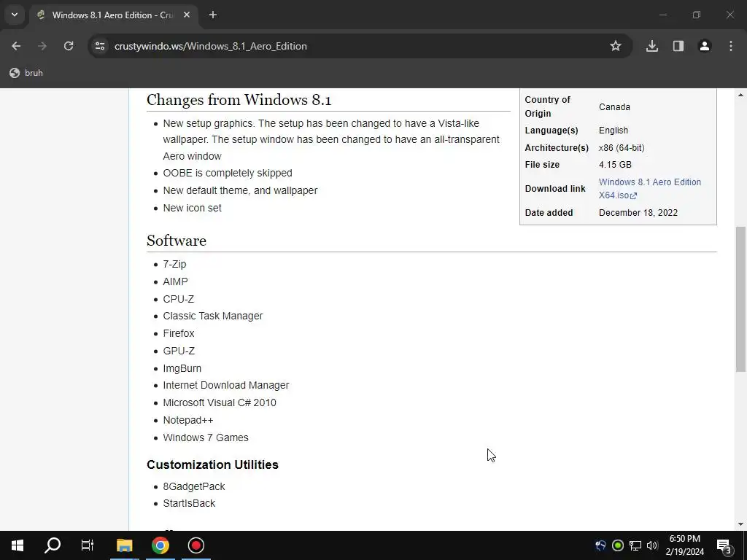This screenshot has height=560, width=747.
Task: Click 'New default theme, and wallpaper' bullet
Action: tap(240, 190)
